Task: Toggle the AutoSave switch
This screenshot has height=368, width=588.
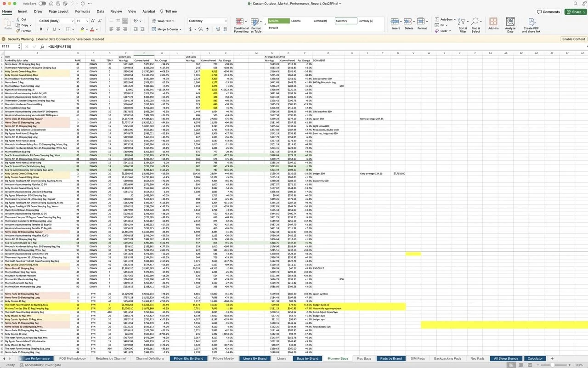Action: (x=42, y=3)
